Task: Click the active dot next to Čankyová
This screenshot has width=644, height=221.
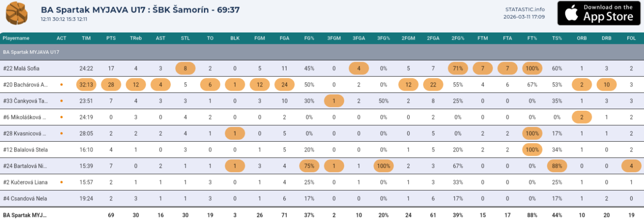Action: [x=61, y=101]
